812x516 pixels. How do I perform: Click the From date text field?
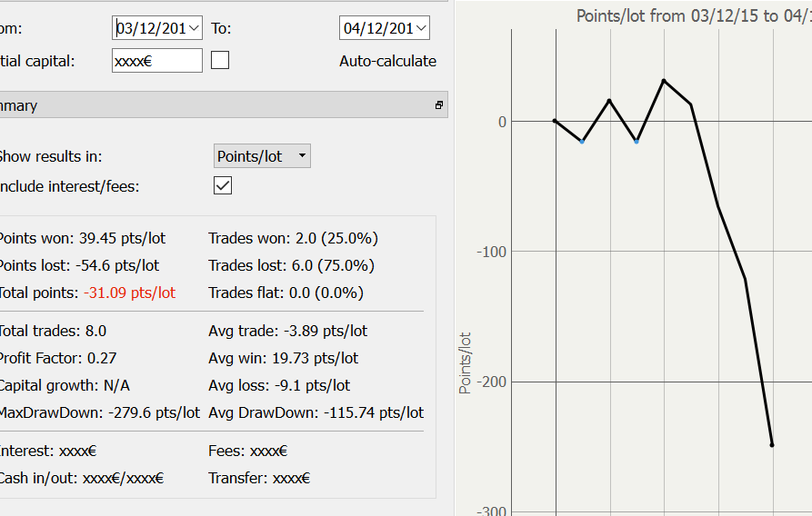pyautogui.click(x=150, y=28)
